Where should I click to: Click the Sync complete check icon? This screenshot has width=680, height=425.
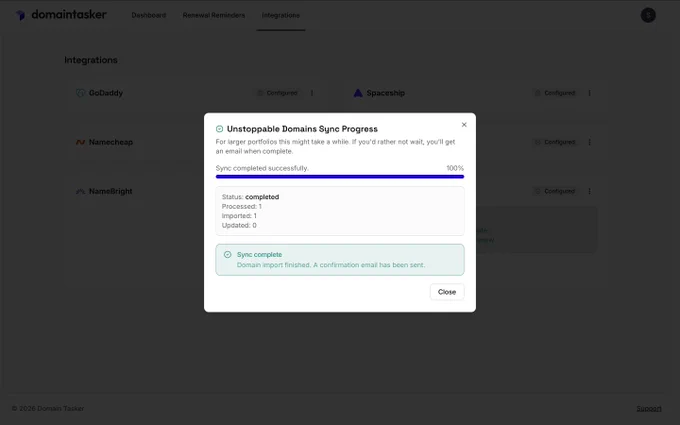(x=227, y=255)
